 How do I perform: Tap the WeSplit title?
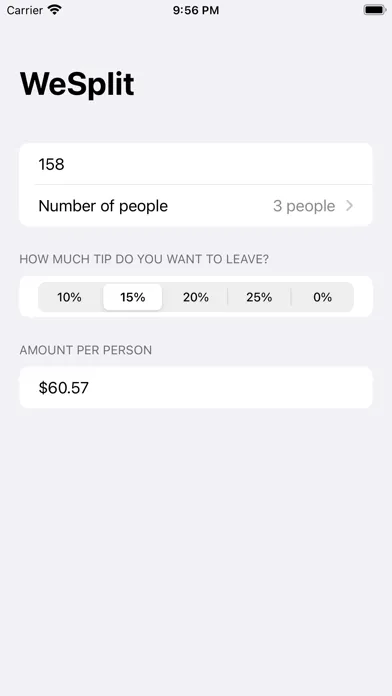tap(77, 83)
